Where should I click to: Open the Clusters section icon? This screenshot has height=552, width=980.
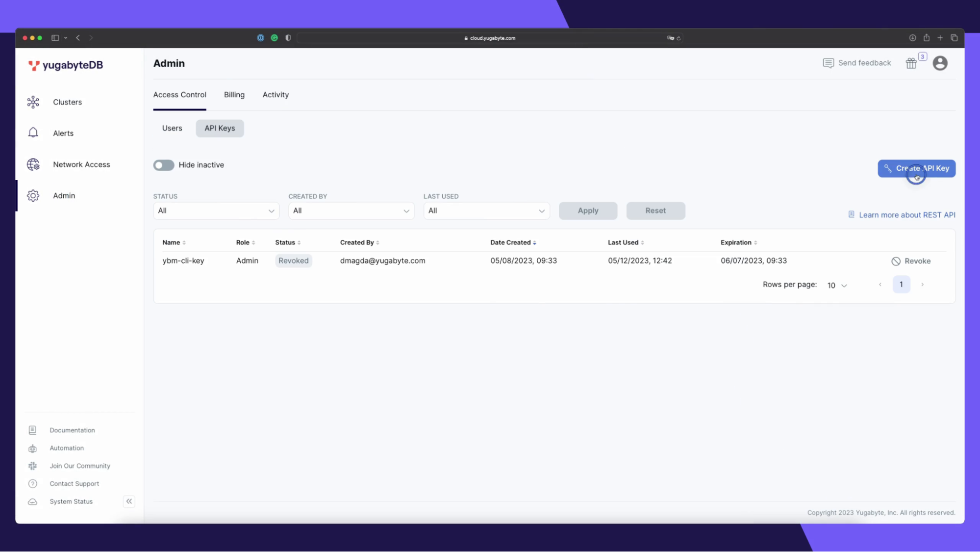[x=33, y=102]
